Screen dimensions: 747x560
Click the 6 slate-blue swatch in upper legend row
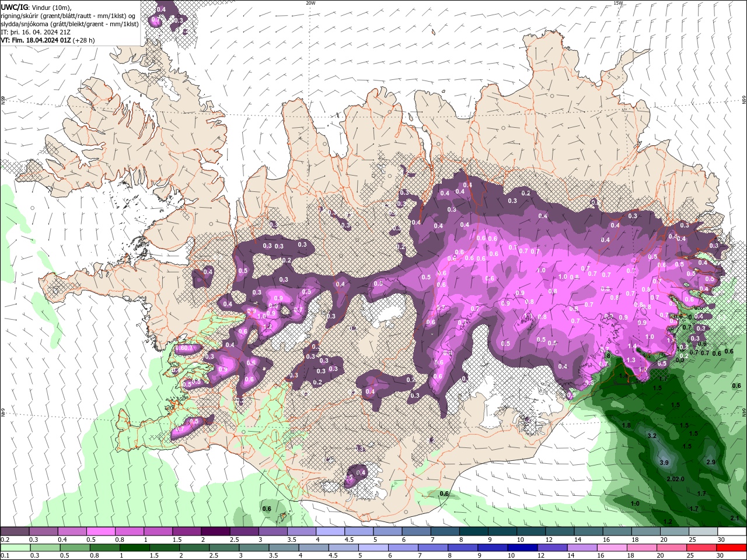coord(417,531)
